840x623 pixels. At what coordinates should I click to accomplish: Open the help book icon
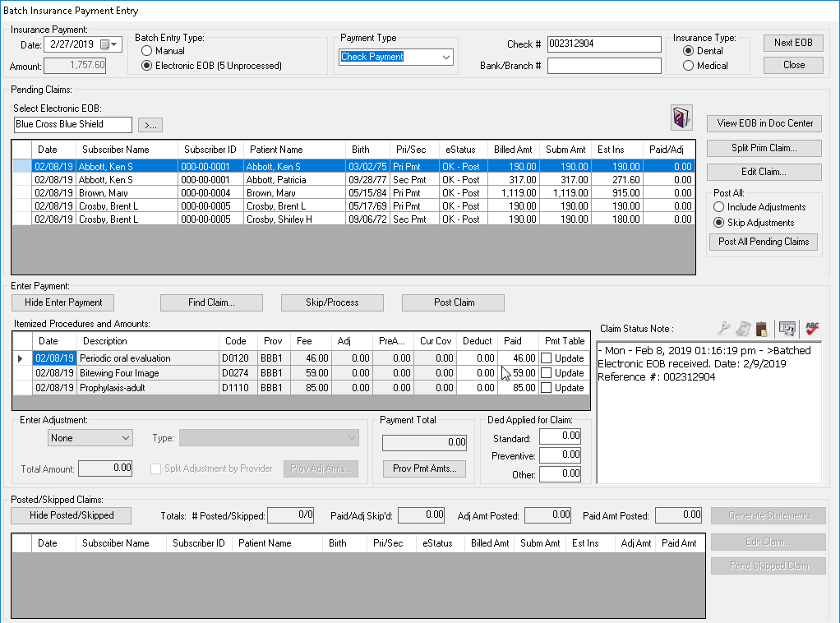point(682,118)
